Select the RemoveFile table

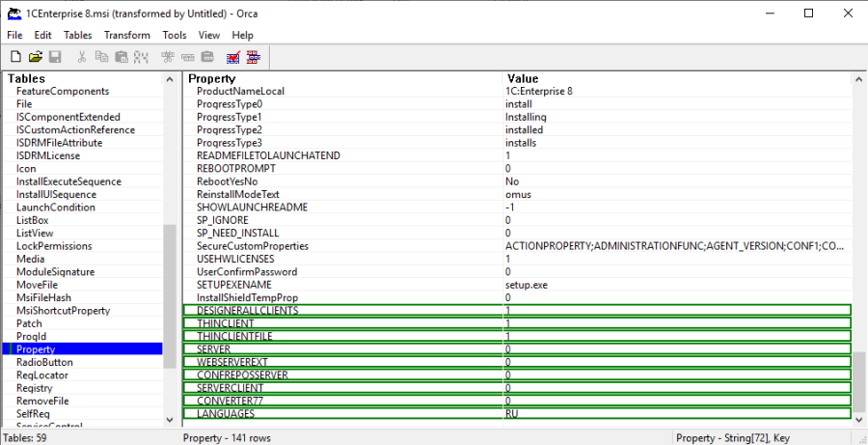click(x=42, y=401)
